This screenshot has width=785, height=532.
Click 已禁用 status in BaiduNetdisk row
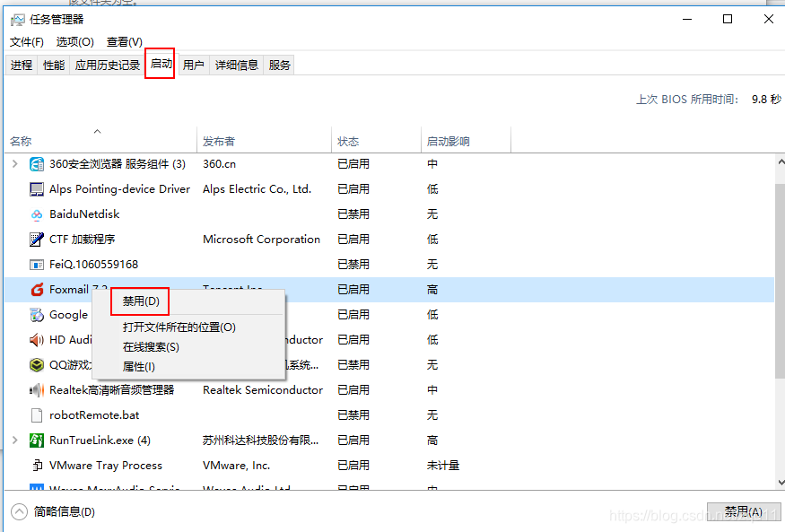point(353,214)
